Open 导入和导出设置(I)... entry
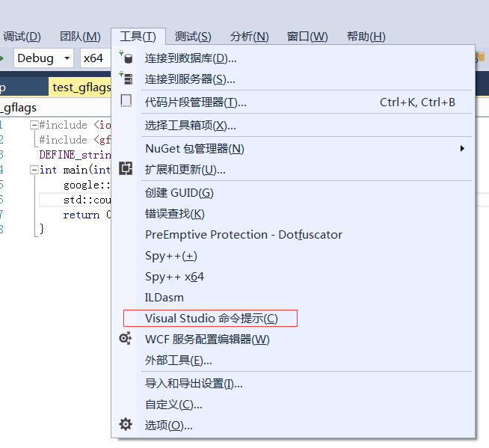The height and width of the screenshot is (448, 489). click(293, 384)
